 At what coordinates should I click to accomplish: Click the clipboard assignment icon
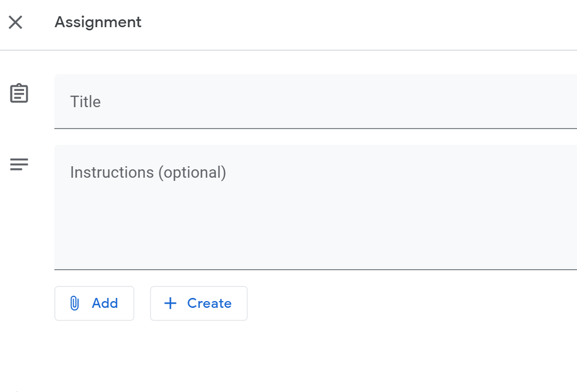[x=19, y=94]
